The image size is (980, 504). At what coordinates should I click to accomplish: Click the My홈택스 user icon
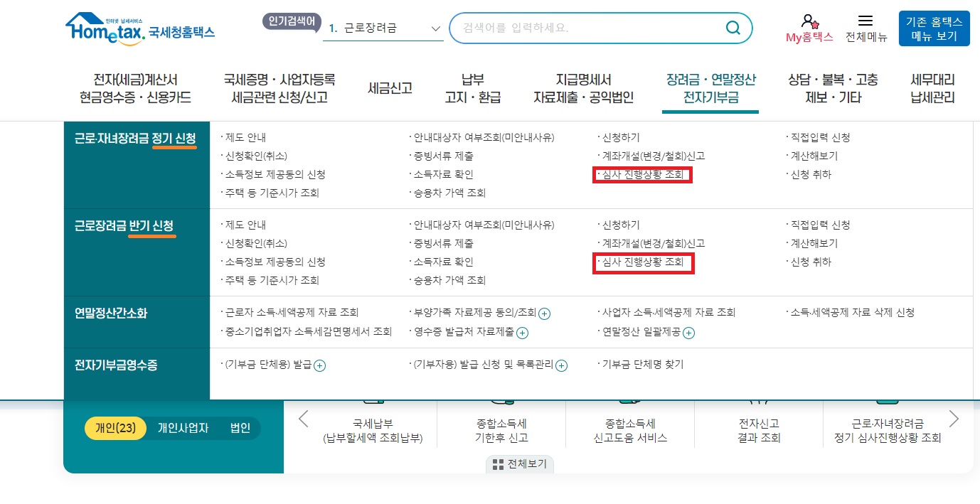pos(808,21)
